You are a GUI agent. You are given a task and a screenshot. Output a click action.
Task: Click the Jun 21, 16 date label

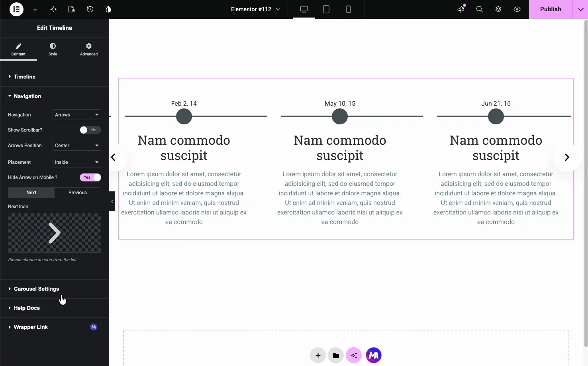click(x=496, y=103)
